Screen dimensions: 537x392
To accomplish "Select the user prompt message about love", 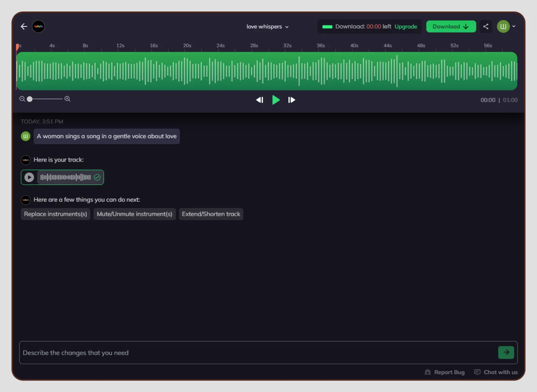I will pos(107,136).
